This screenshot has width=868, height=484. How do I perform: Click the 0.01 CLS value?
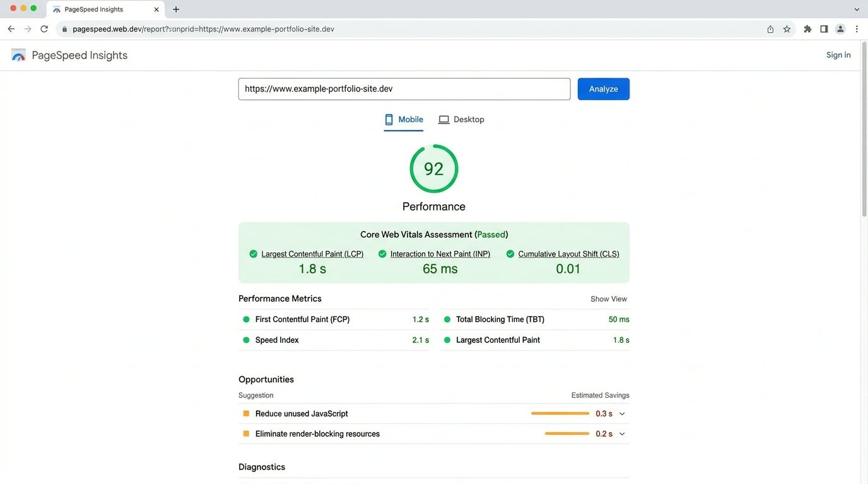pyautogui.click(x=568, y=269)
